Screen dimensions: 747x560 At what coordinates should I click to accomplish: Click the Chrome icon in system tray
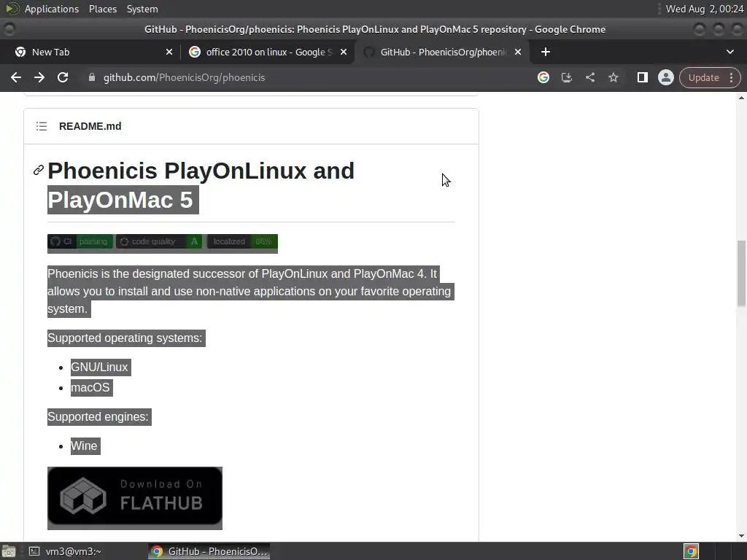coord(691,551)
